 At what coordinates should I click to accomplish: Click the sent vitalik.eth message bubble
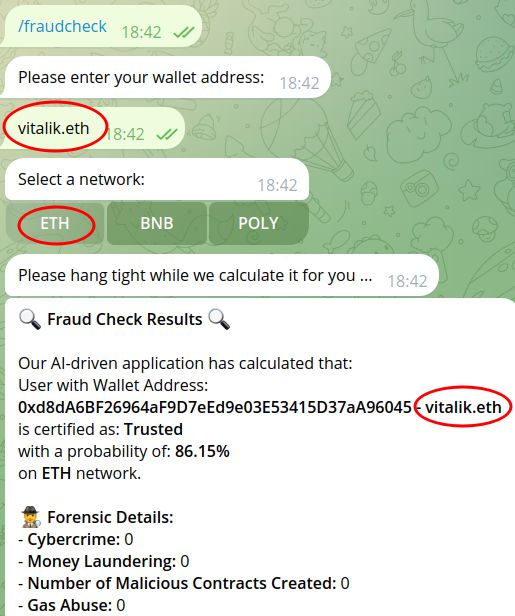point(92,128)
